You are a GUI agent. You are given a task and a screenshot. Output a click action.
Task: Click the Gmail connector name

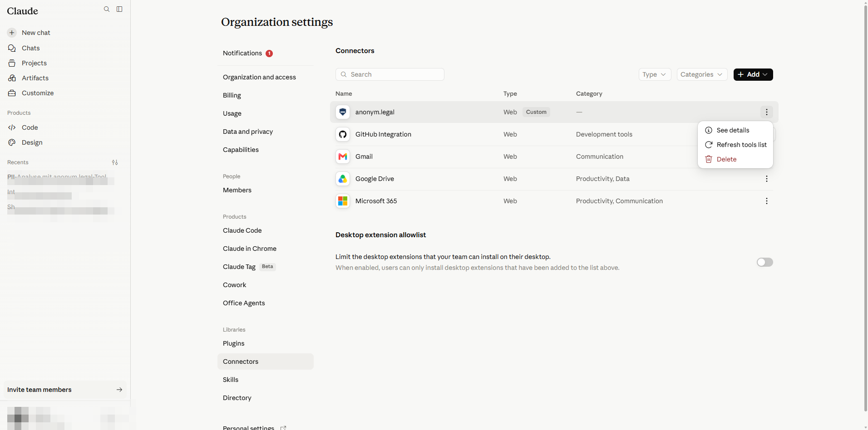(x=364, y=156)
